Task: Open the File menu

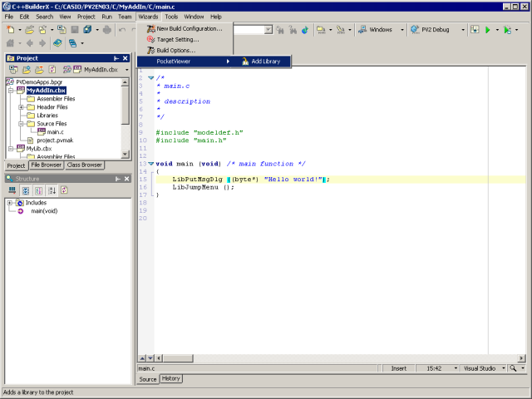Action: 9,17
